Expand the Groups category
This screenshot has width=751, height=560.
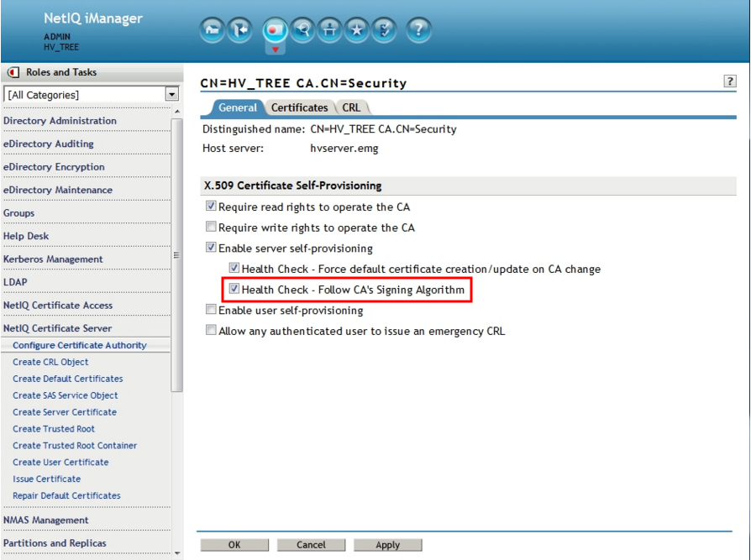pyautogui.click(x=18, y=213)
